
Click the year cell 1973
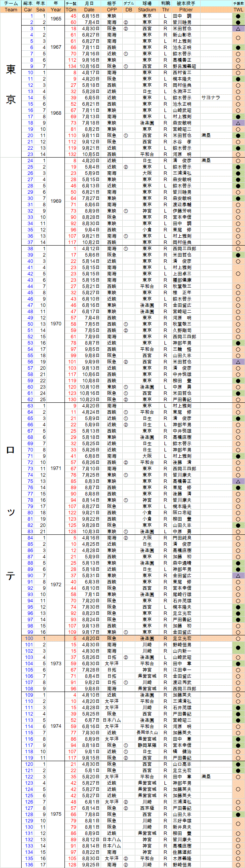click(56, 664)
